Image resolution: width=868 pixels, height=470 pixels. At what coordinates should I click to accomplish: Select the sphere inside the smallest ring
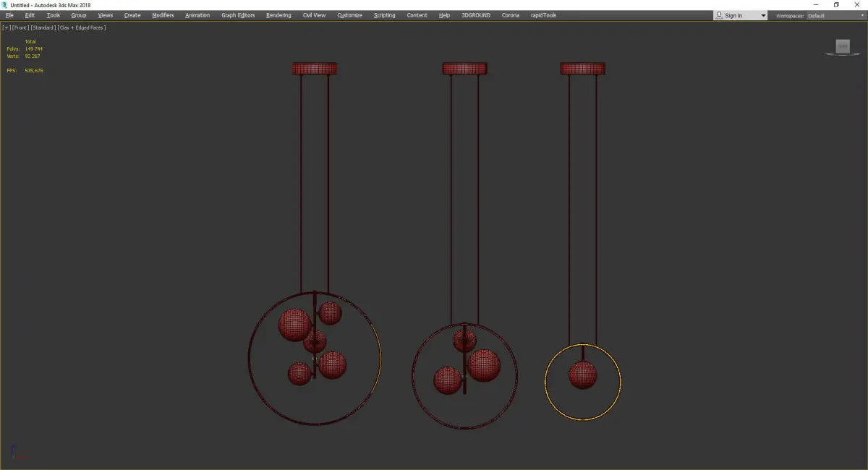(x=582, y=375)
